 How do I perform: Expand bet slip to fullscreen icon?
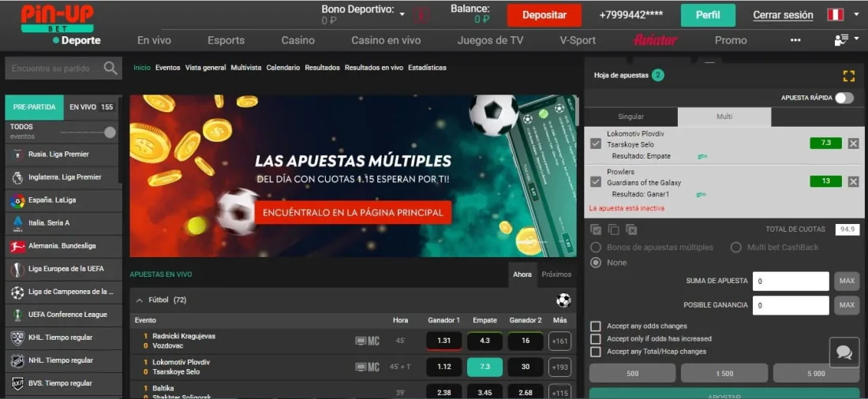pos(848,76)
